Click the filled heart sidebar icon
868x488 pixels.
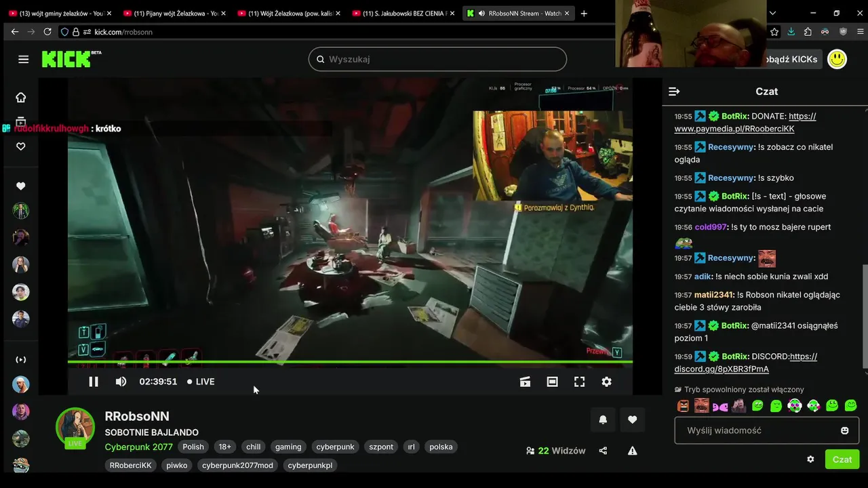click(x=21, y=186)
